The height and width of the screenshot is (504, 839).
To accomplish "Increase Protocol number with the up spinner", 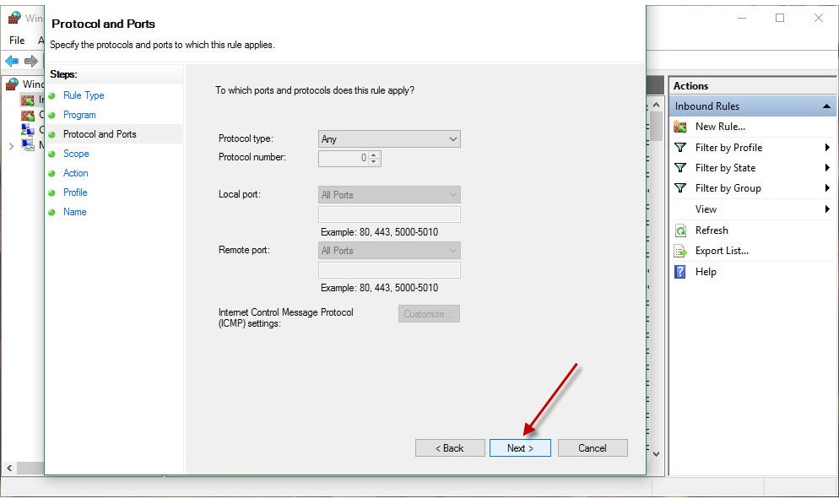I will (x=375, y=154).
